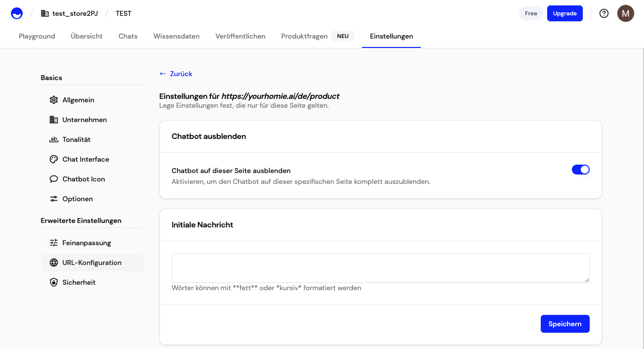The image size is (644, 349).
Task: Open Unternehmen via the building icon
Action: 54,120
